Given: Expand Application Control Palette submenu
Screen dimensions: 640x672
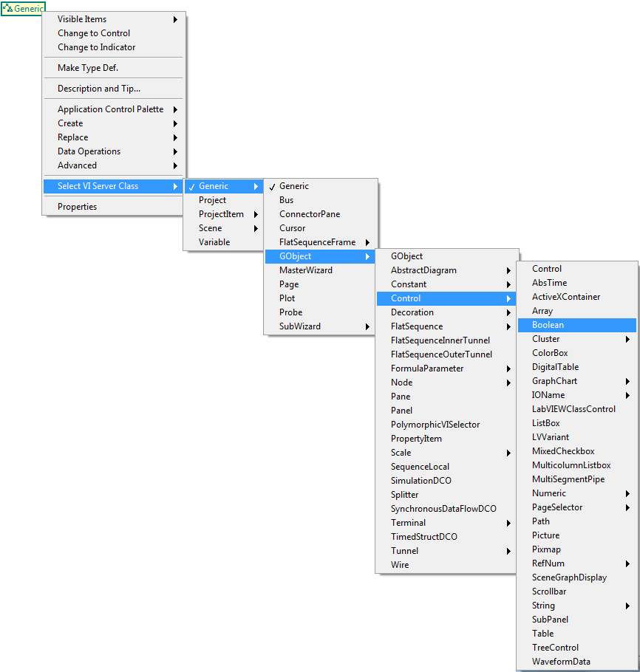Looking at the screenshot, I should (114, 109).
